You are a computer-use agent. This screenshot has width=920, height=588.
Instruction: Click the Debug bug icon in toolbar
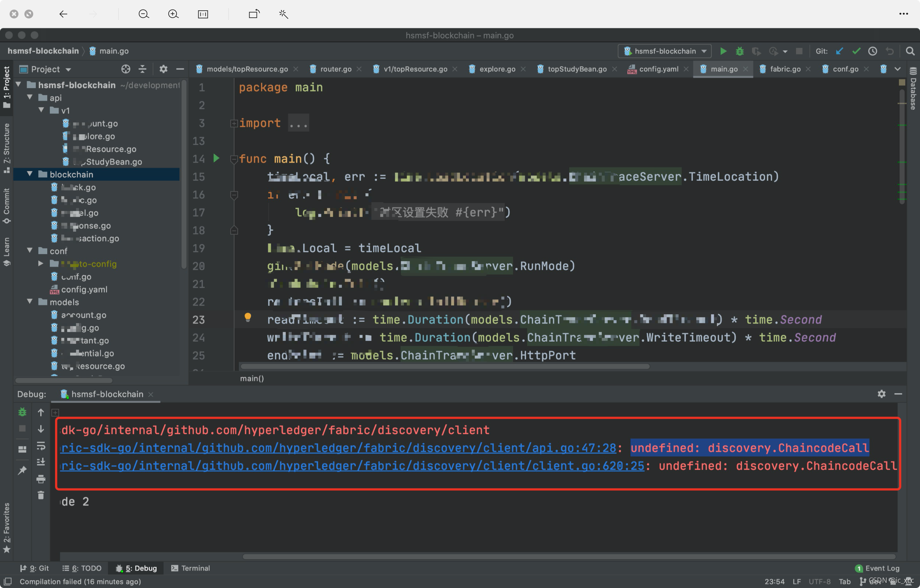click(x=739, y=51)
